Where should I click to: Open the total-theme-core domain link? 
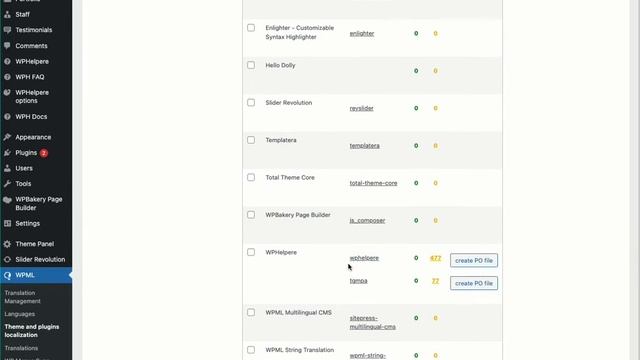[x=373, y=183]
